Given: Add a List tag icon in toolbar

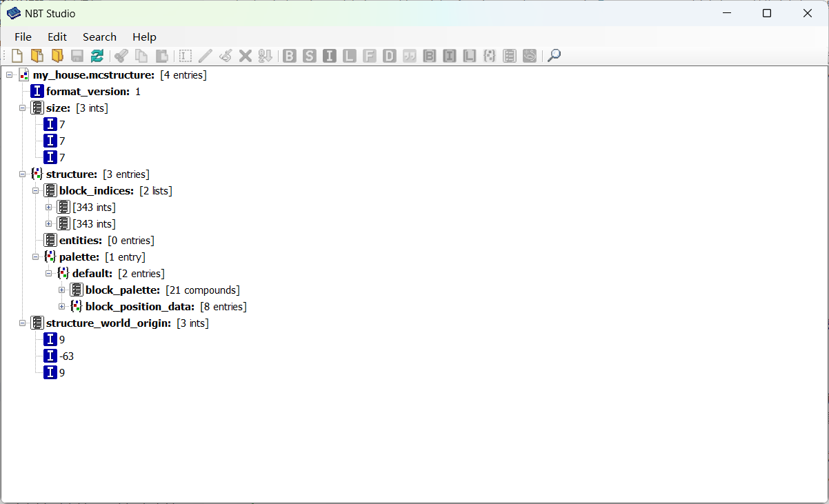Looking at the screenshot, I should pyautogui.click(x=510, y=56).
